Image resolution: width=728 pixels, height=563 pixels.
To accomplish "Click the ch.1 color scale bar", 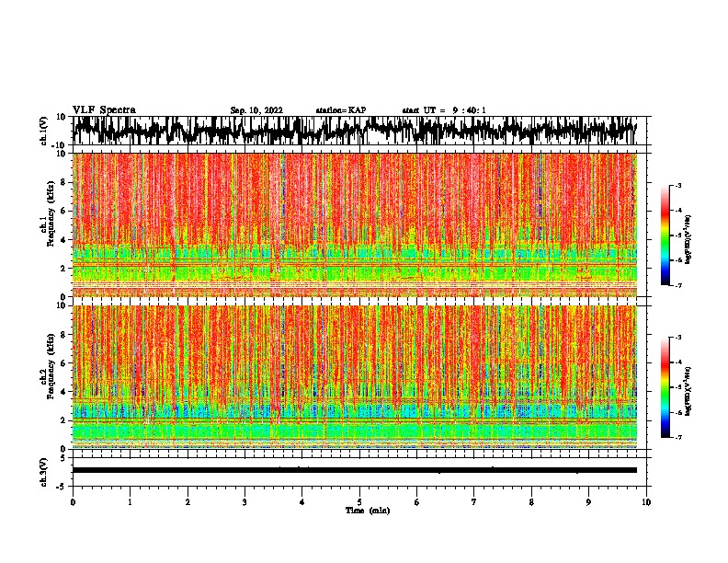I will pyautogui.click(x=665, y=236).
